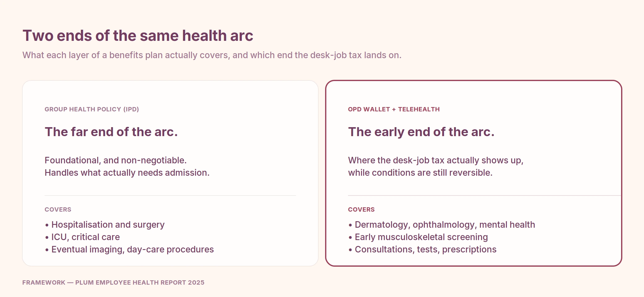
Task: Click the Plum Employee Health Report 2025 footer
Action: point(113,282)
